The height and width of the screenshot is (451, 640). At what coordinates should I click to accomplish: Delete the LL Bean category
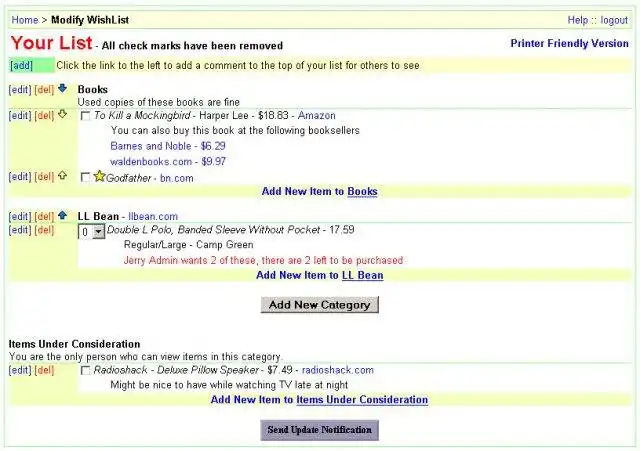click(x=44, y=216)
